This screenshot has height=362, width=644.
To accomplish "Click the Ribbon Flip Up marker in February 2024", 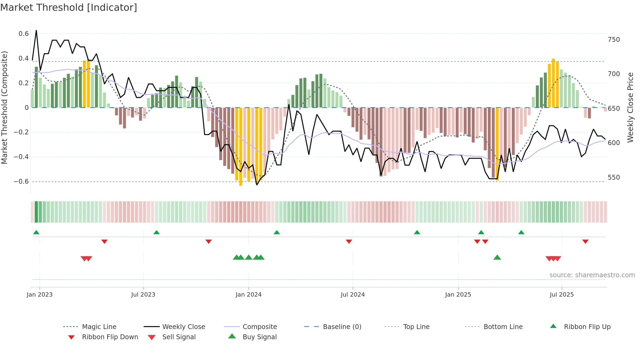I will (x=277, y=232).
